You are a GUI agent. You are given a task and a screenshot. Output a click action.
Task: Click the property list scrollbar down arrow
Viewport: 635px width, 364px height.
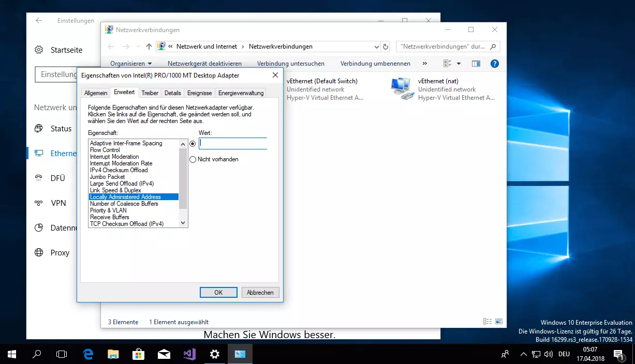point(183,223)
